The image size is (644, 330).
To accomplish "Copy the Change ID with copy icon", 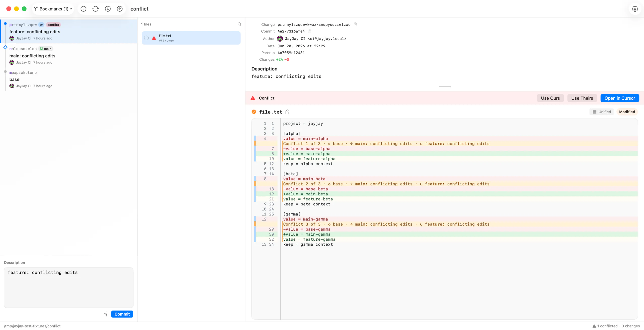I will [x=355, y=24].
